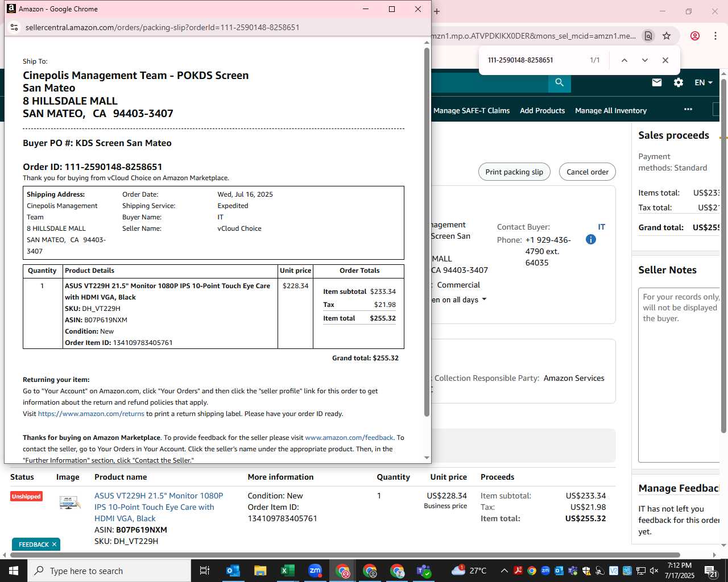Click the buyer name IT link
The height and width of the screenshot is (582, 728).
[x=602, y=227]
